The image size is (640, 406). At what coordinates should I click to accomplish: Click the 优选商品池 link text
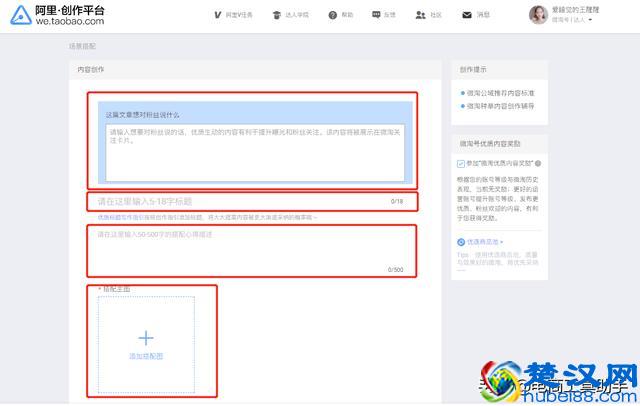[482, 242]
